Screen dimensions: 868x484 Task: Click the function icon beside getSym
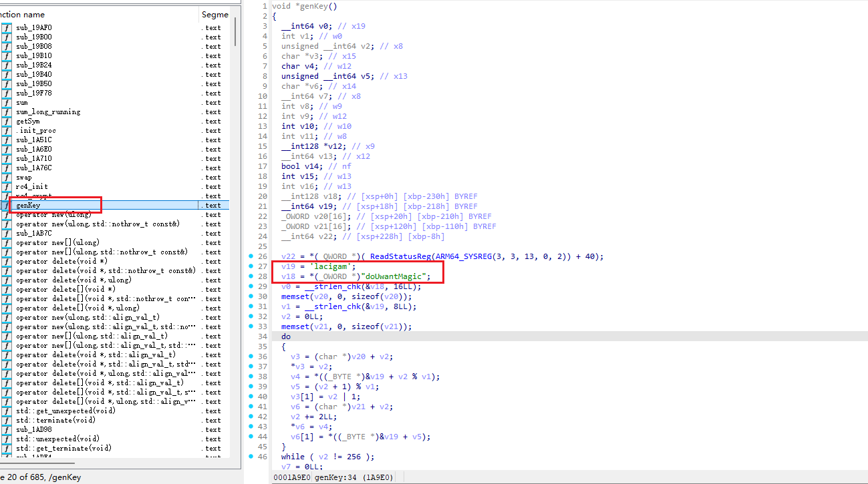pyautogui.click(x=6, y=122)
